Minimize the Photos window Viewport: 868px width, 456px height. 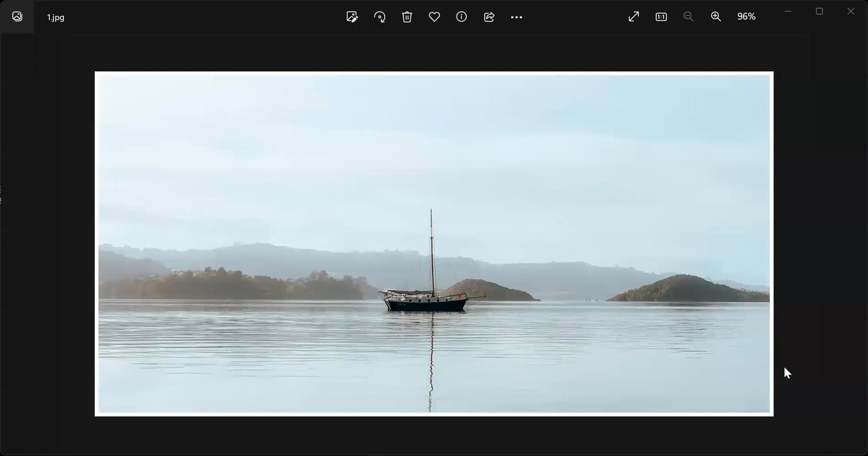click(x=788, y=12)
